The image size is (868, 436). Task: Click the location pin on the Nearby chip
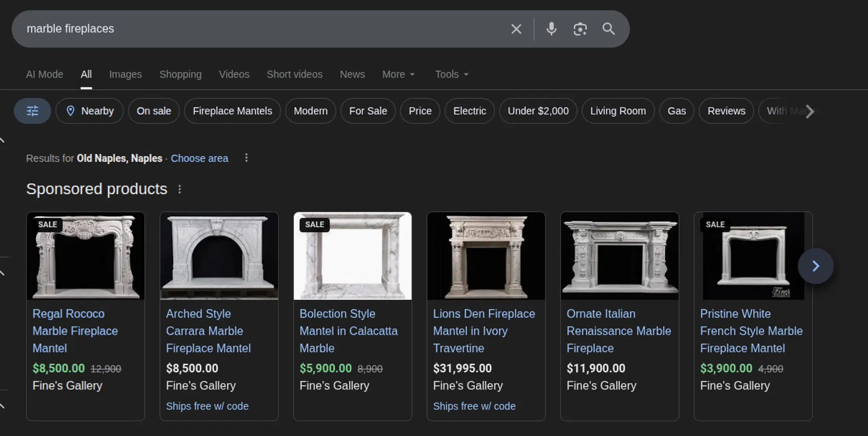(x=71, y=111)
